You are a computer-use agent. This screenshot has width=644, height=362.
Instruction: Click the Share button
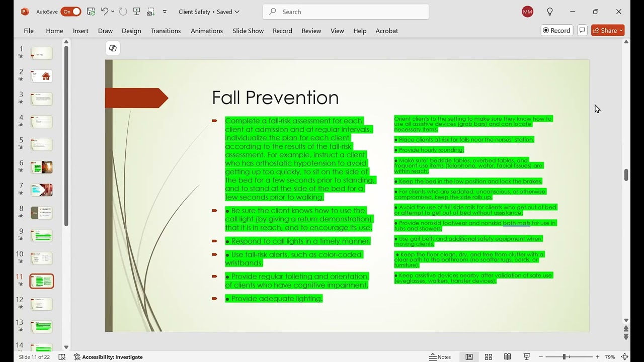(608, 31)
